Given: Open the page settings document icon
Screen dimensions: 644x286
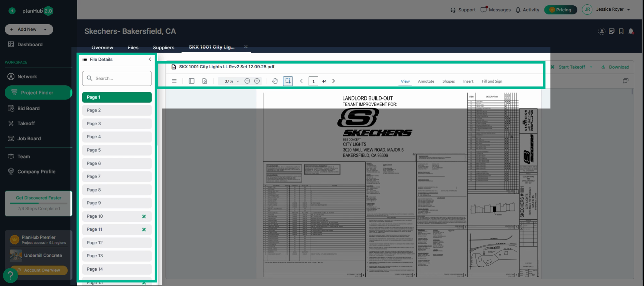Looking at the screenshot, I should pos(205,81).
